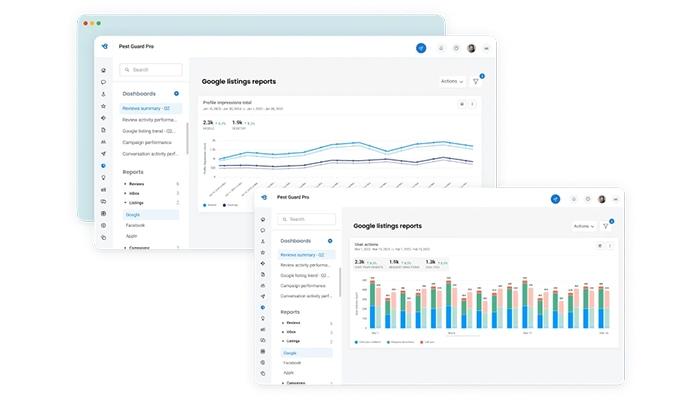Image resolution: width=700 pixels, height=400 pixels.
Task: Click the blue send icon in line-chart window header
Action: pos(421,48)
